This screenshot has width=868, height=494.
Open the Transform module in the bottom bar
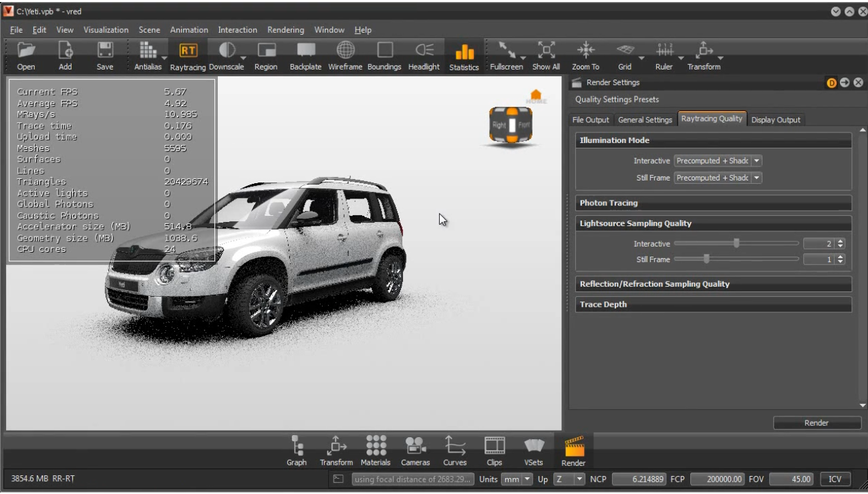[336, 451]
